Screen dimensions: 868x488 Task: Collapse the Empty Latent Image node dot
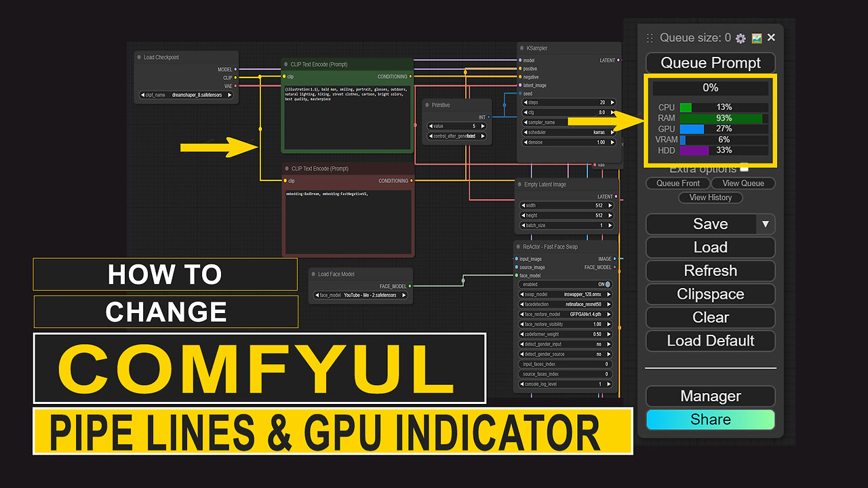[519, 184]
